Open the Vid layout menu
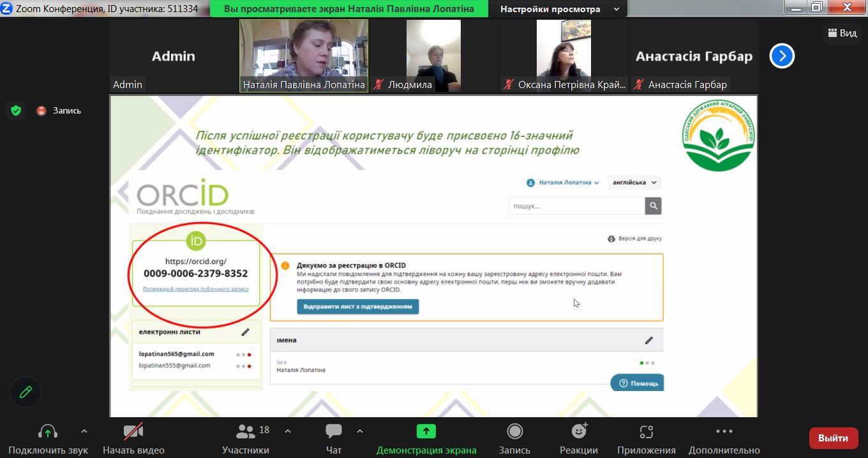The width and height of the screenshot is (868, 458). coord(842,33)
